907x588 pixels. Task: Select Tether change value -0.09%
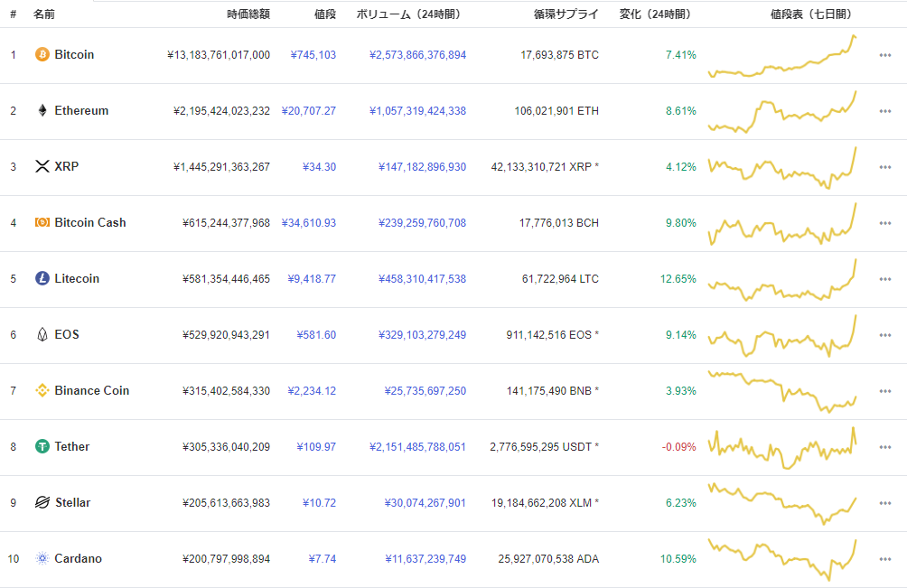[x=679, y=447]
